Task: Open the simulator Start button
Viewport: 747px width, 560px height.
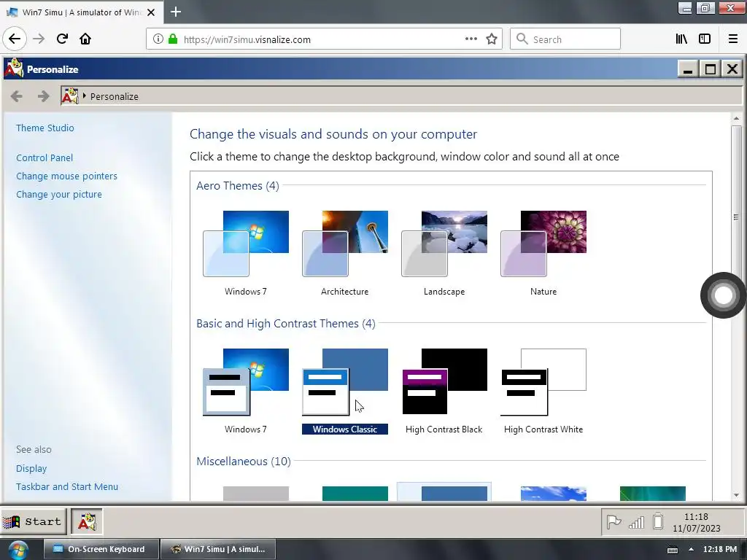Action: click(33, 522)
